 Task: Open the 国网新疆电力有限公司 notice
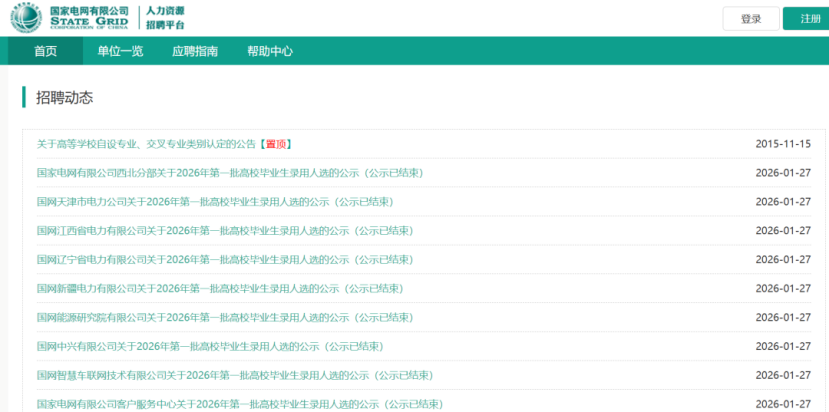(220, 289)
